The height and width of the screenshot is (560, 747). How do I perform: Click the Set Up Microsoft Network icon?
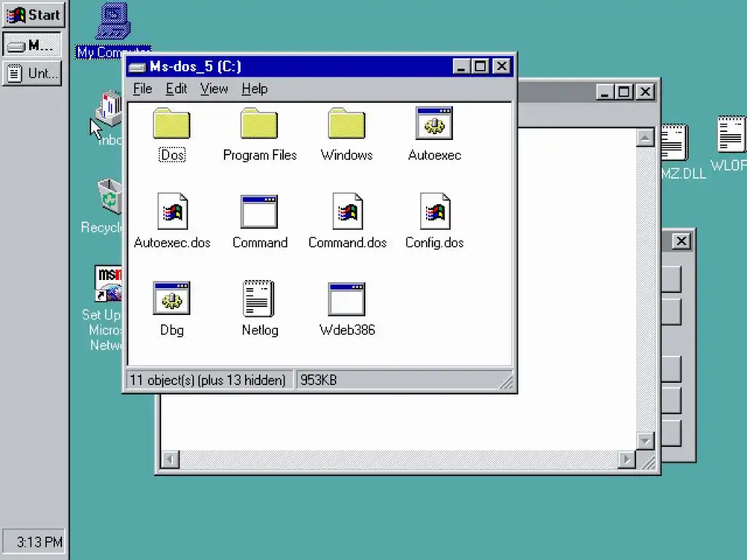click(108, 284)
